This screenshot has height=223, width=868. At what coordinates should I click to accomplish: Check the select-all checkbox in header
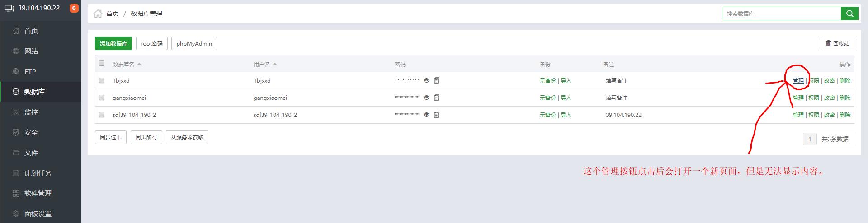pyautogui.click(x=102, y=64)
